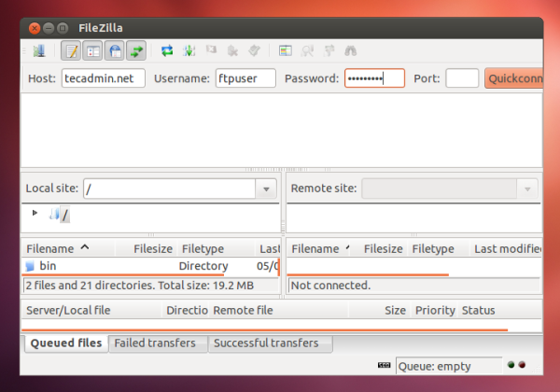This screenshot has width=560, height=392.
Task: Open the directory listing filters dialog
Action: (286, 51)
